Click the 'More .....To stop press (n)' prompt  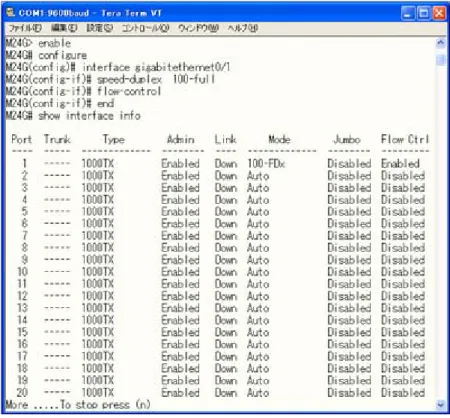78,405
